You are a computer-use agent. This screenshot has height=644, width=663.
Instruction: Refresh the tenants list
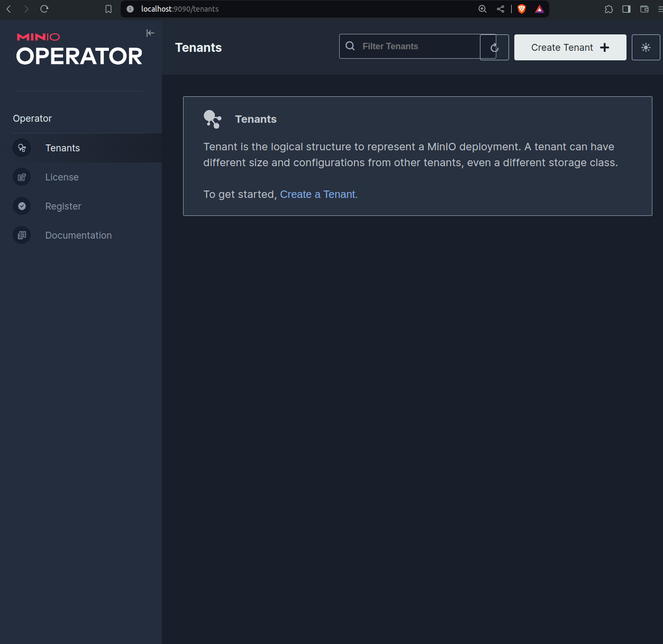[x=494, y=48]
